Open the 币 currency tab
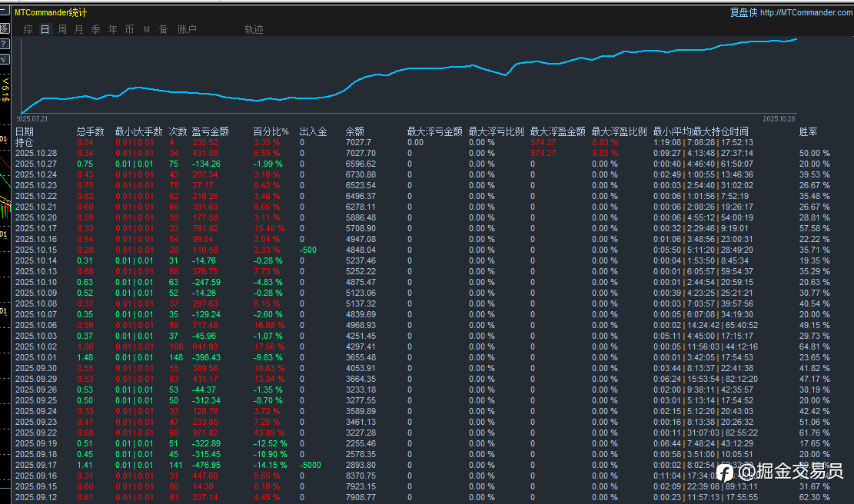Screen dimensions: 854x504 pos(129,29)
